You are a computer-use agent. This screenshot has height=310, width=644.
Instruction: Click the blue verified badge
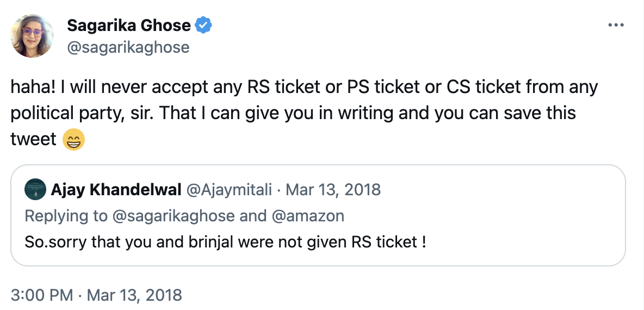(x=204, y=25)
